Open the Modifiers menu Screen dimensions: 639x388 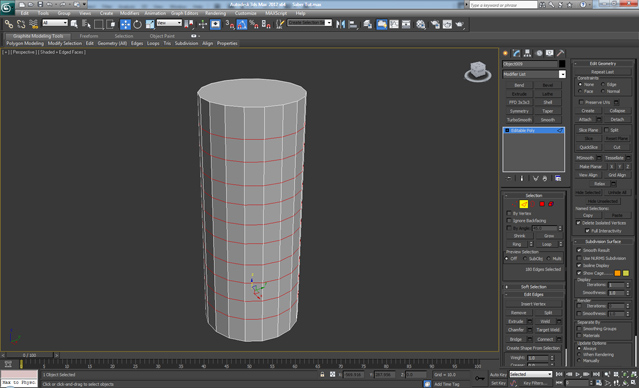tap(130, 13)
